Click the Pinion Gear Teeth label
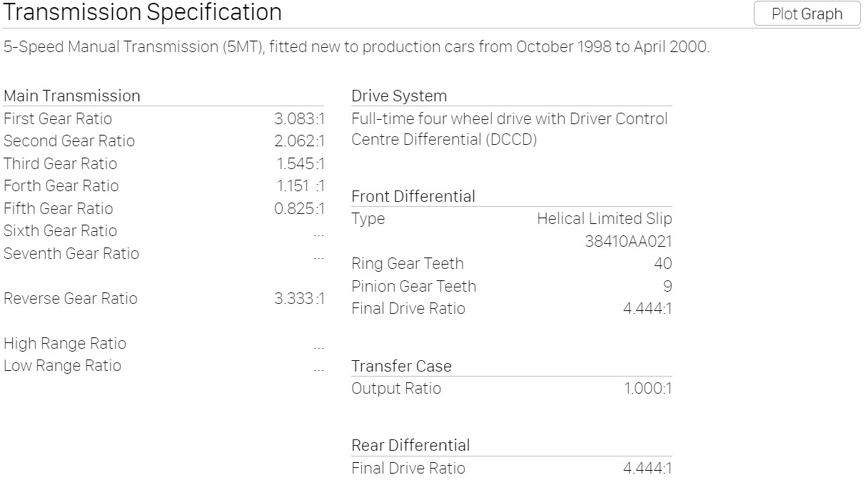Image resolution: width=868 pixels, height=490 pixels. point(413,287)
